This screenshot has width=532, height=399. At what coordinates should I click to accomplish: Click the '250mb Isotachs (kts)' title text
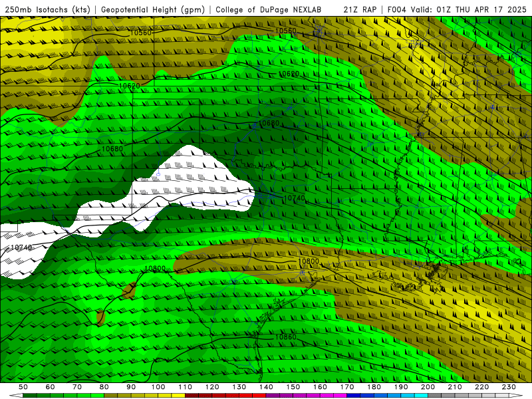pyautogui.click(x=47, y=10)
